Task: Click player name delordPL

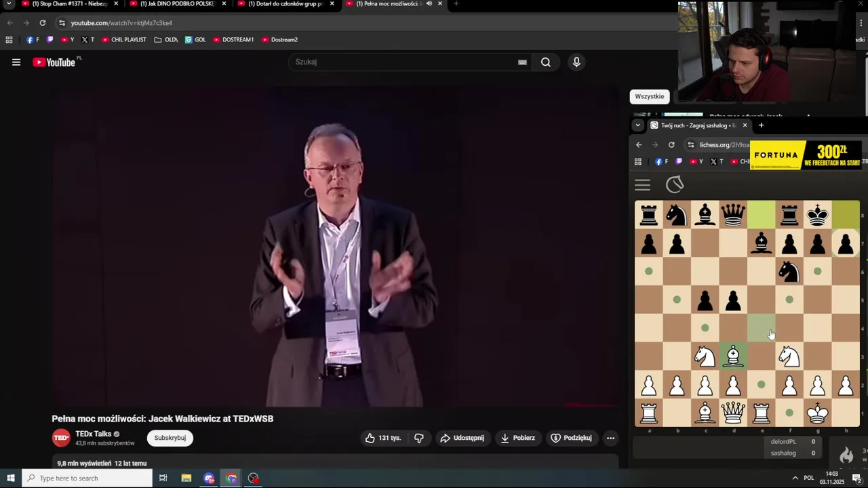Action: pyautogui.click(x=783, y=442)
